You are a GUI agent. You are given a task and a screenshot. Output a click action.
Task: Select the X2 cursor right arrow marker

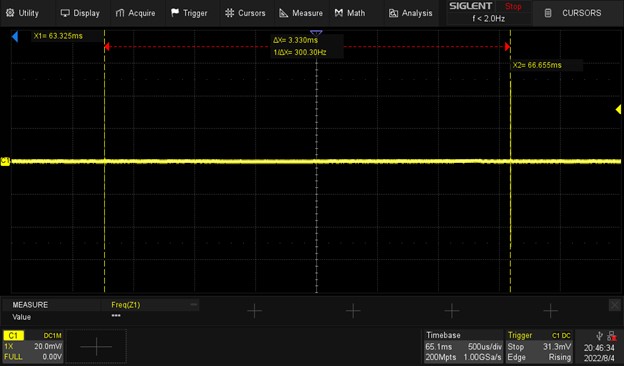pos(507,47)
